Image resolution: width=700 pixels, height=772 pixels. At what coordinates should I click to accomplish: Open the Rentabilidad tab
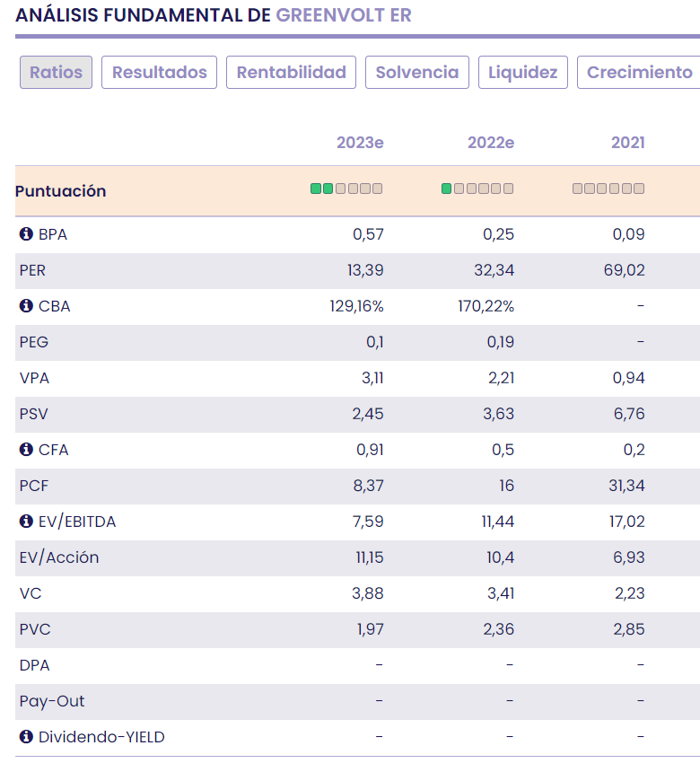point(291,73)
